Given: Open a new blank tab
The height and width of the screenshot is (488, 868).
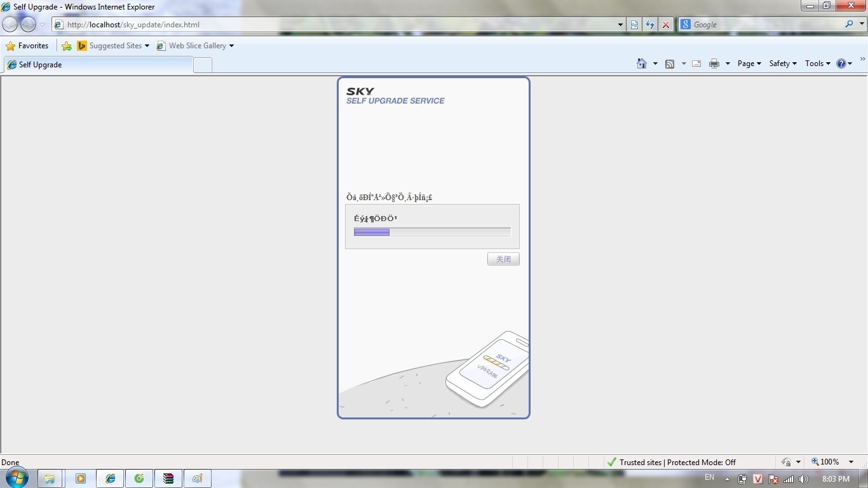Looking at the screenshot, I should click(203, 65).
